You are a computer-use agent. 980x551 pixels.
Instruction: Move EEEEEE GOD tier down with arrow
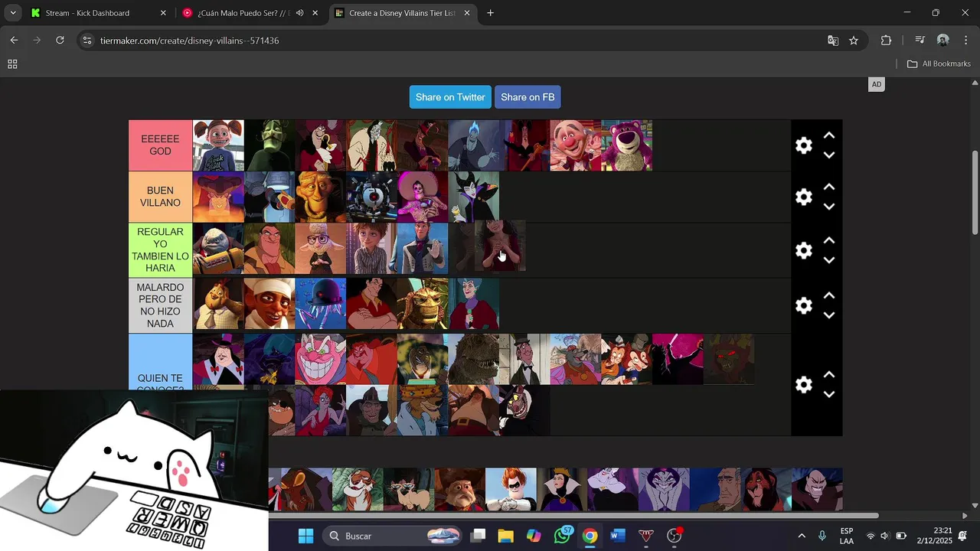[828, 155]
